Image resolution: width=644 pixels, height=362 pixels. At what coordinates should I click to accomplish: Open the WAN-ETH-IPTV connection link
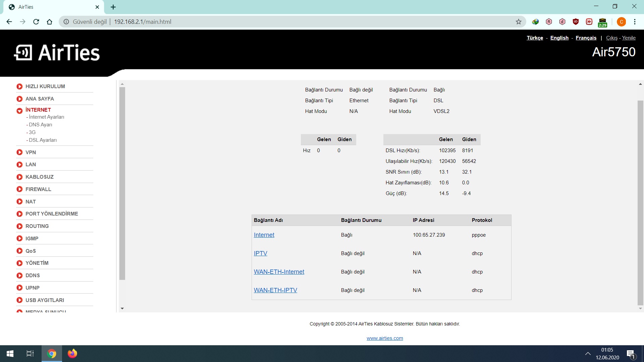pyautogui.click(x=275, y=290)
